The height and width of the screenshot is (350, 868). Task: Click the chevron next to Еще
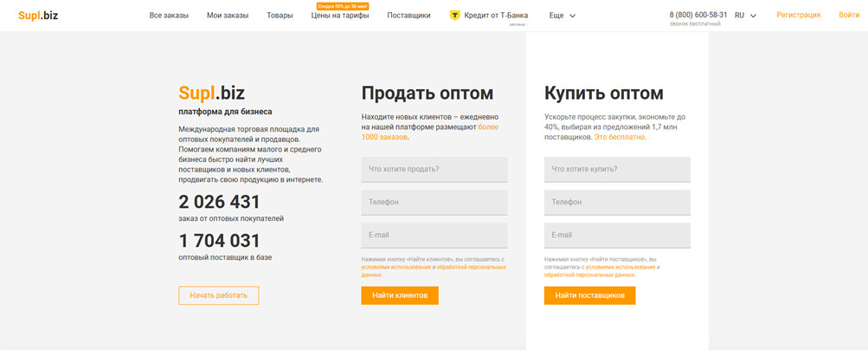(572, 16)
